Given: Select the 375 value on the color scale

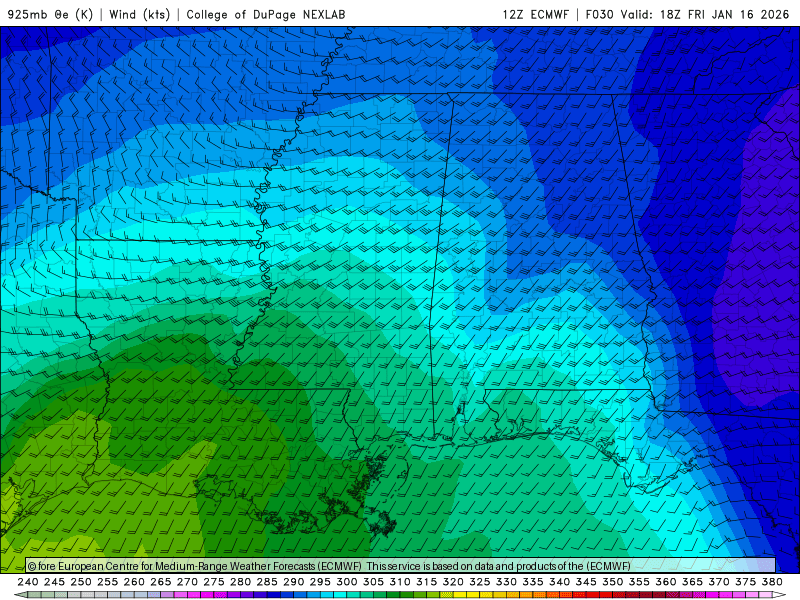Looking at the screenshot, I should 745,582.
